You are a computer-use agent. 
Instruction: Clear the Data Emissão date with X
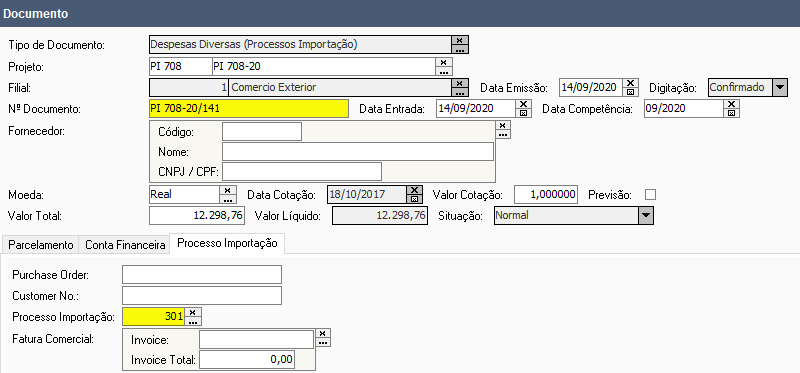631,83
